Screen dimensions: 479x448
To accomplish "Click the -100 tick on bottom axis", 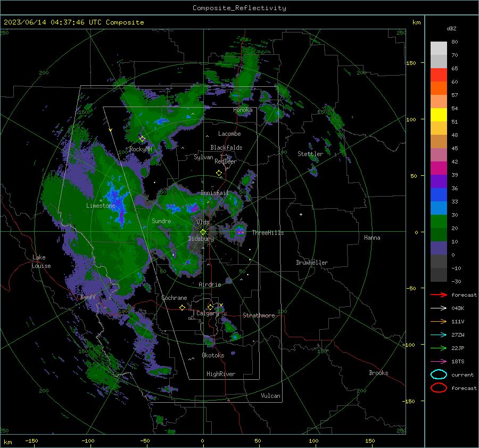I will click(x=88, y=441).
